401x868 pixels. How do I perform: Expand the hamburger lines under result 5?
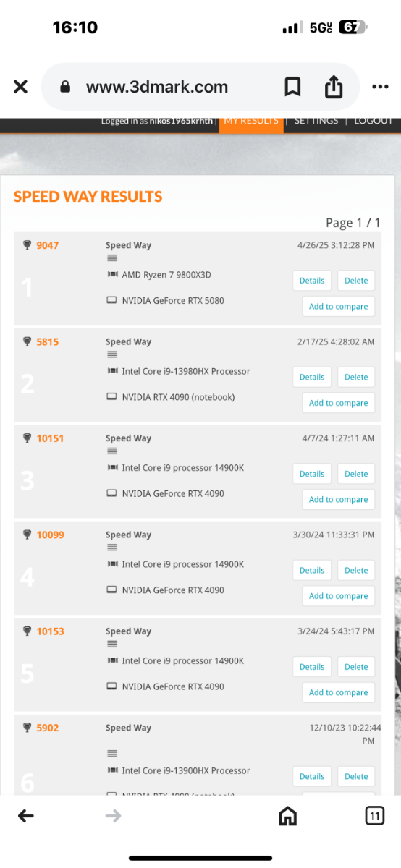pyautogui.click(x=111, y=644)
